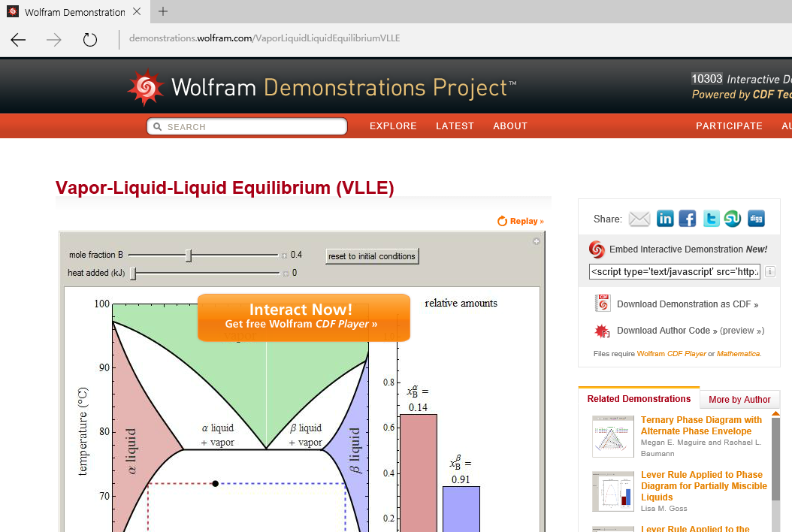Open the LATEST menu
This screenshot has width=792, height=532.
point(455,126)
